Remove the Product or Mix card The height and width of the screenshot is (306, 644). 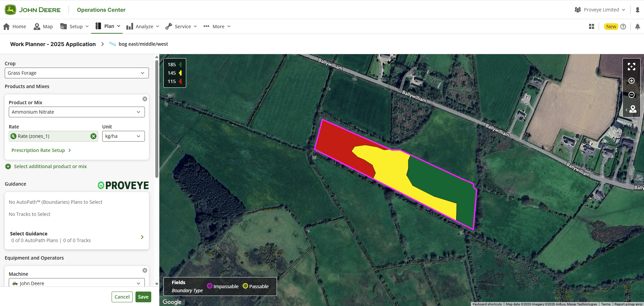click(x=145, y=99)
